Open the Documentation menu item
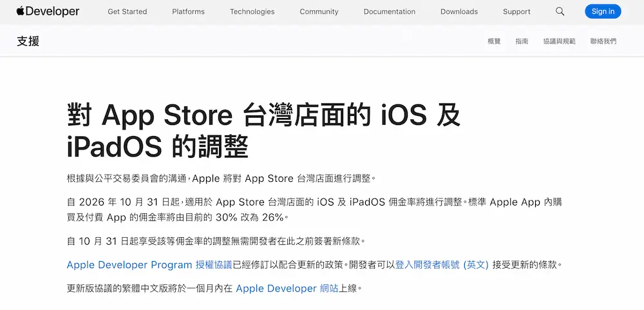The width and height of the screenshot is (644, 310). coord(390,12)
